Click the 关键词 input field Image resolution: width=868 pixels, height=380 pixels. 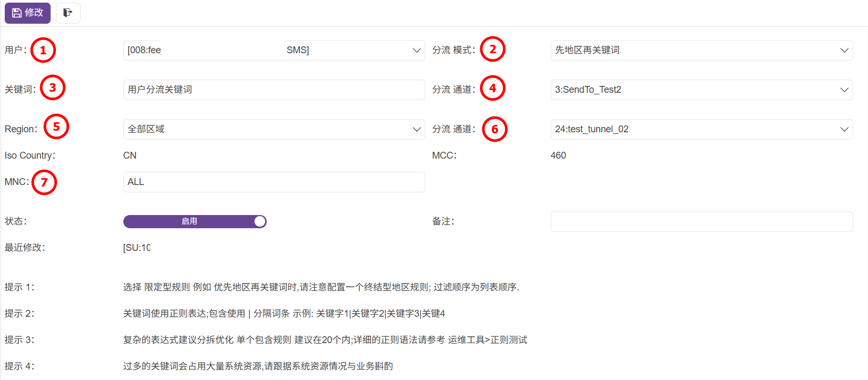(x=274, y=90)
